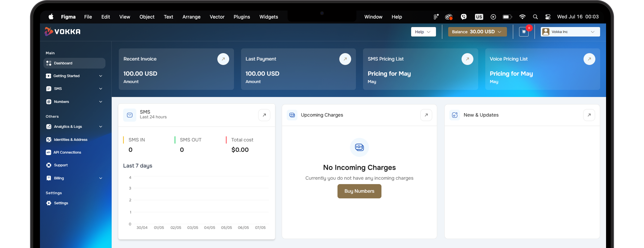The height and width of the screenshot is (248, 644).
Task: Expand Getting Started sidebar section
Action: pyautogui.click(x=74, y=76)
